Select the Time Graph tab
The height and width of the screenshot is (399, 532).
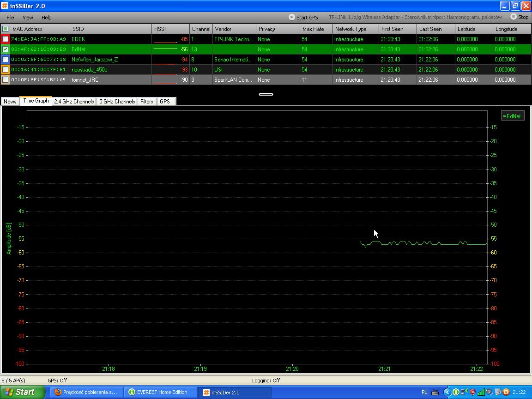click(36, 101)
